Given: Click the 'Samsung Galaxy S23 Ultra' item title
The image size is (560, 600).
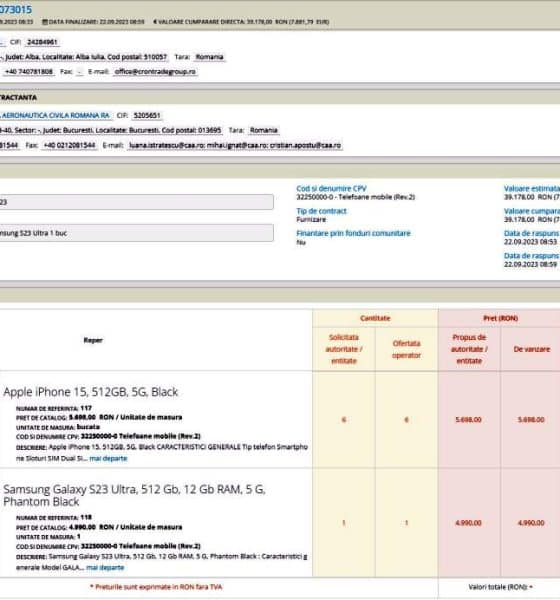Looking at the screenshot, I should pyautogui.click(x=134, y=495).
